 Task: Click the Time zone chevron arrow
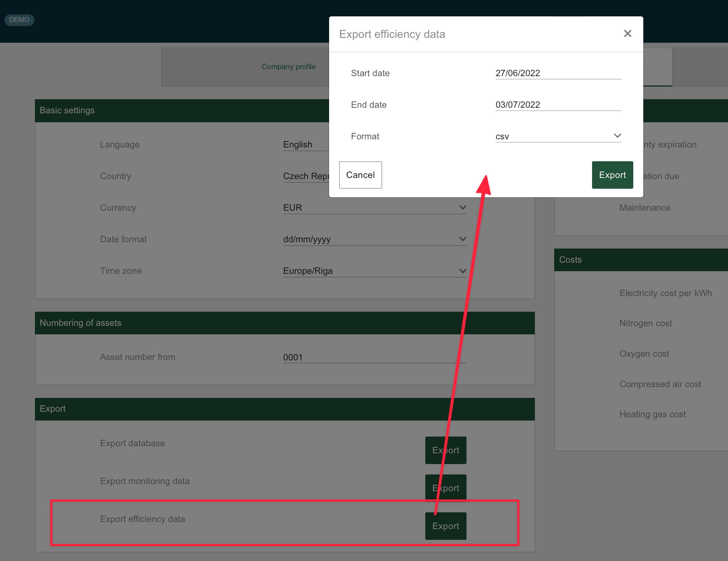tap(462, 271)
